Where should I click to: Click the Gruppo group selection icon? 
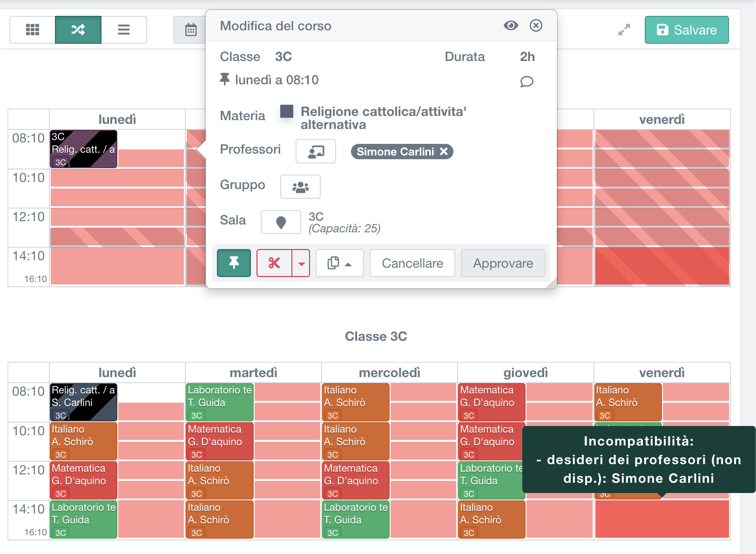[x=300, y=187]
